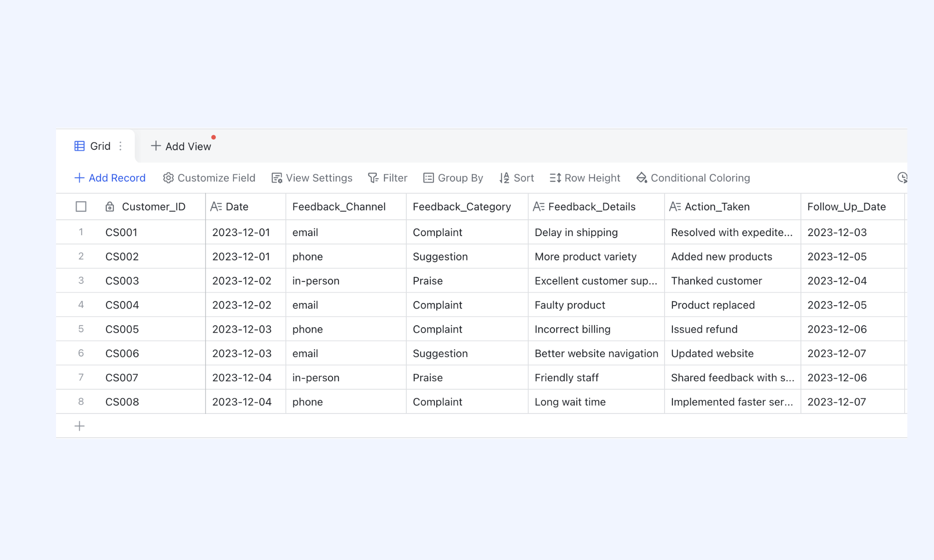Select 'Implemented faster ser...' cell
The width and height of the screenshot is (934, 560).
733,402
